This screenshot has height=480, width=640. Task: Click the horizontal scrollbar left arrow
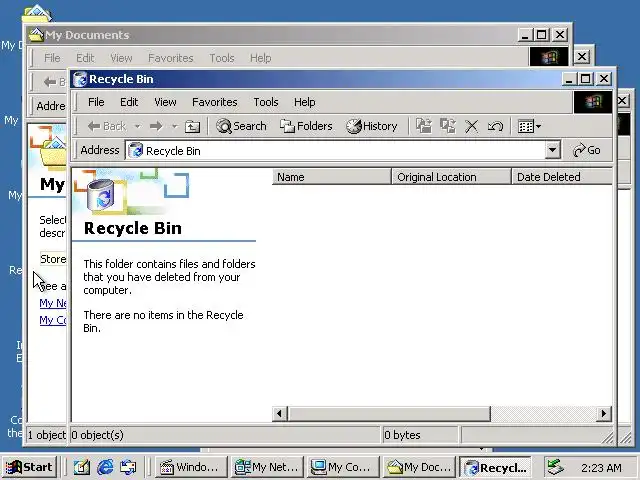[x=279, y=414]
